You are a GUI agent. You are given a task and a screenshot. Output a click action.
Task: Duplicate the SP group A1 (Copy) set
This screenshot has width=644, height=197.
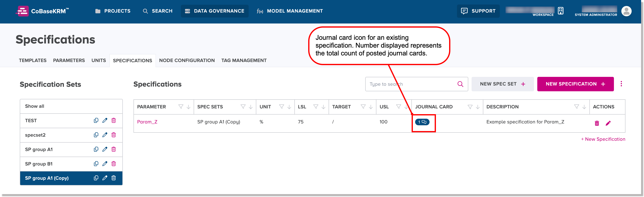(96, 178)
